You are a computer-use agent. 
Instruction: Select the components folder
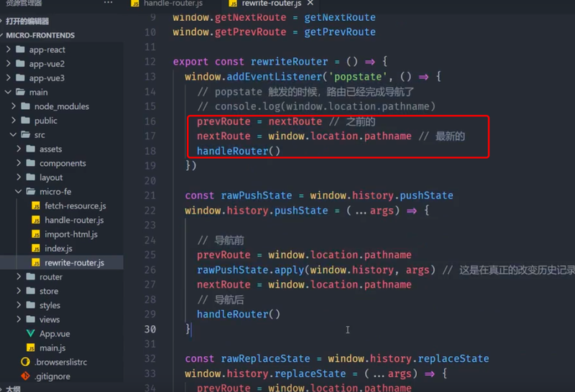(62, 163)
